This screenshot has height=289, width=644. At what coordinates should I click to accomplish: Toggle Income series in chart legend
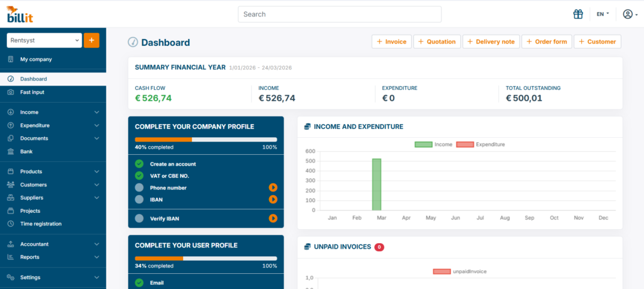(433, 144)
